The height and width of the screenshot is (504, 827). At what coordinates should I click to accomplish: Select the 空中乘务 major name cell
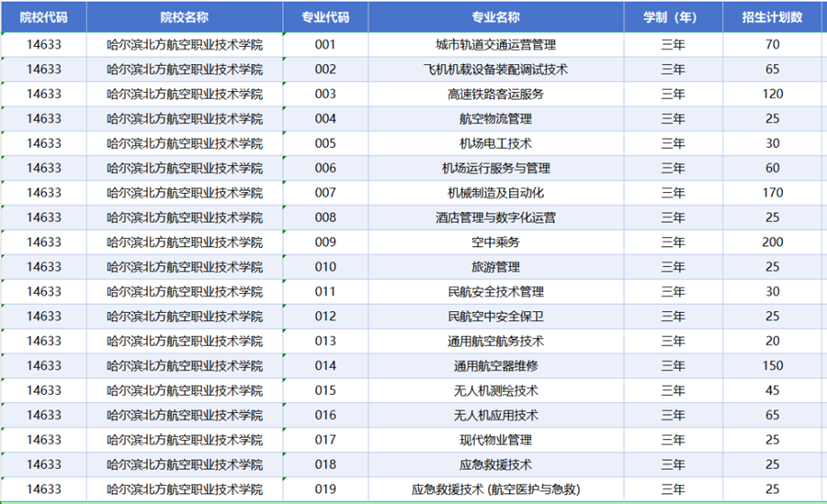pos(495,242)
